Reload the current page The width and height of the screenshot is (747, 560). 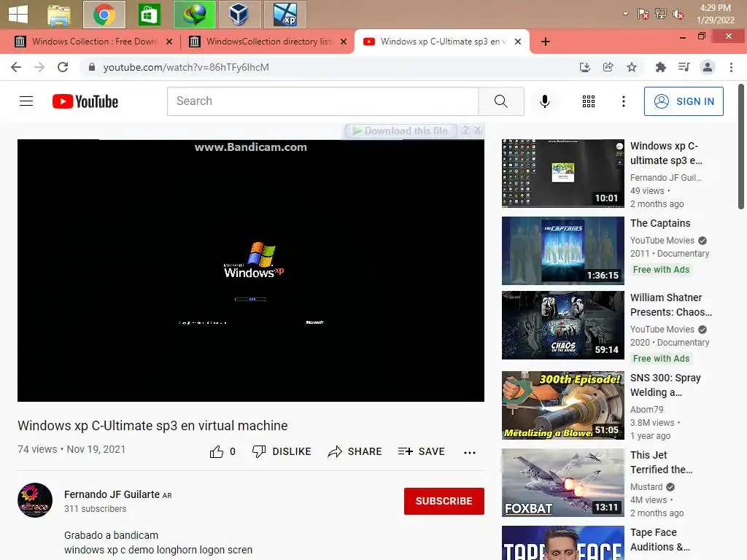(63, 67)
